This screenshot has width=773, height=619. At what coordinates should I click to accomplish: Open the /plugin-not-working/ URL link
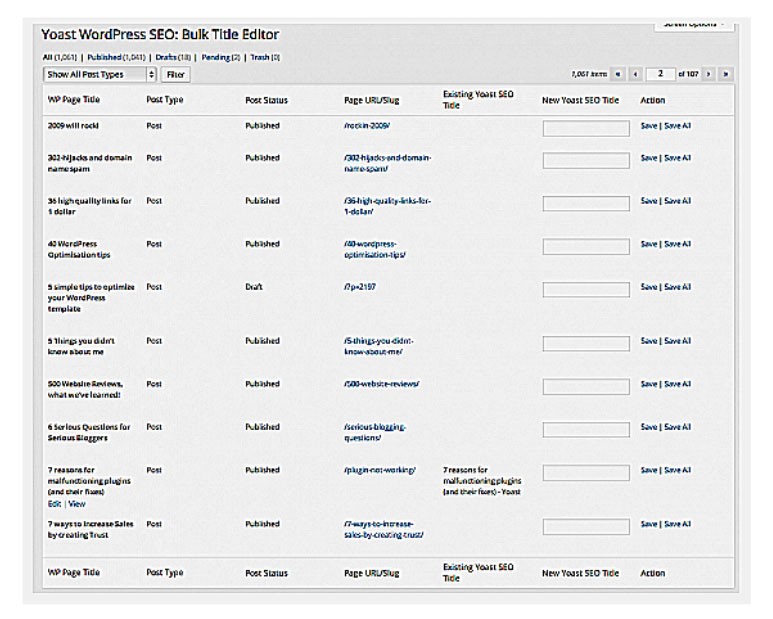tap(379, 470)
